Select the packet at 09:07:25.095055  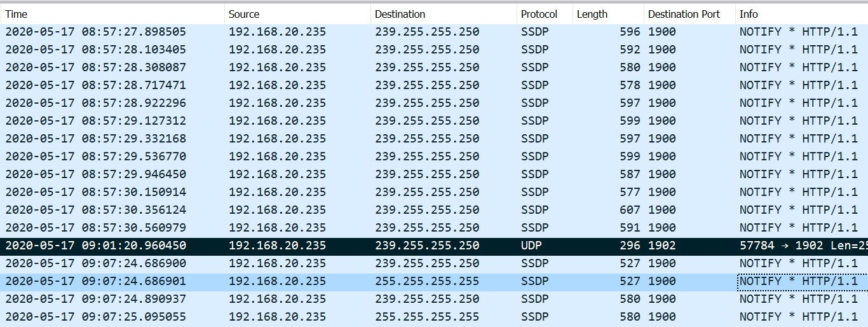pos(434,317)
